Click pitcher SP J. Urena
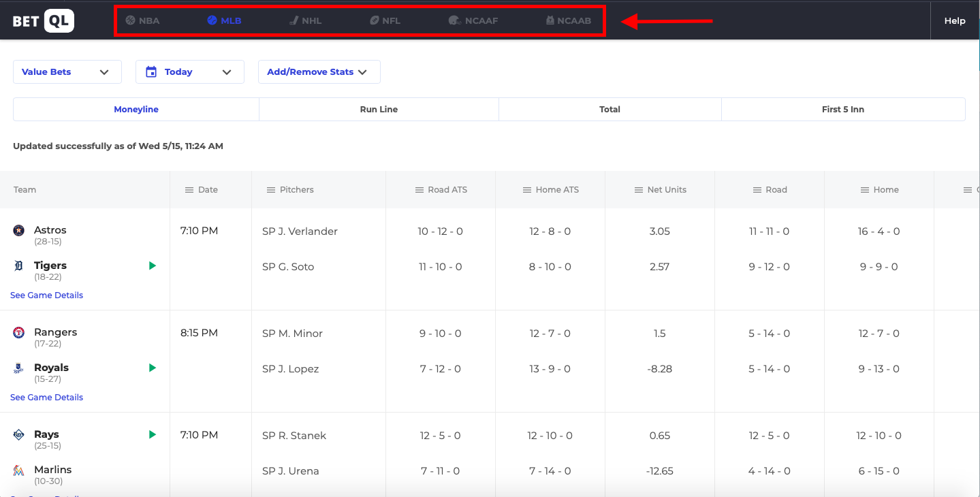 pos(290,471)
